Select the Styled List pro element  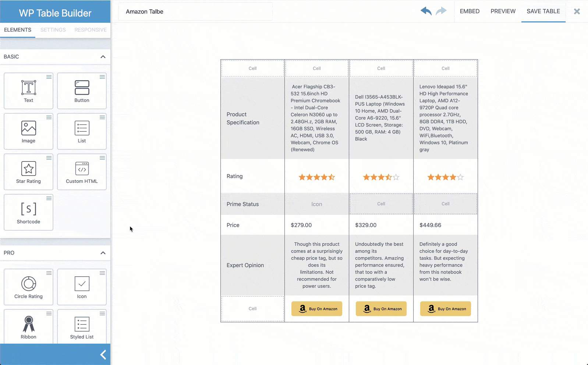(x=82, y=327)
